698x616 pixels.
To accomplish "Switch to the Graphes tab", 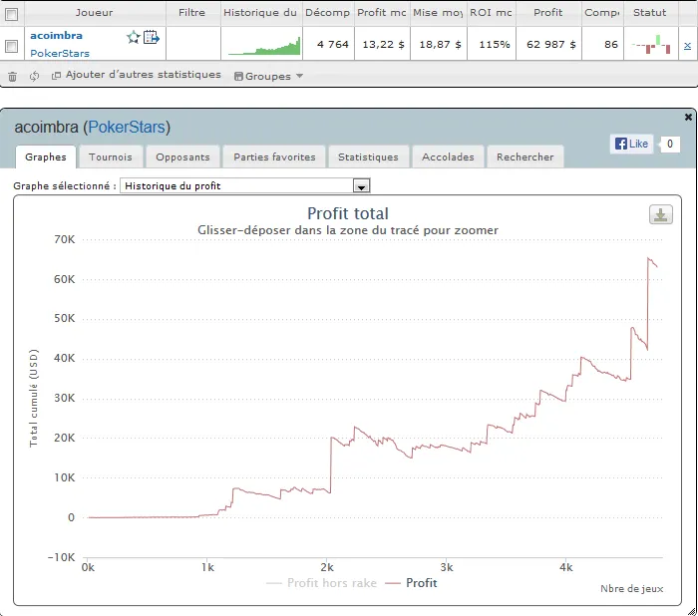I will point(46,157).
